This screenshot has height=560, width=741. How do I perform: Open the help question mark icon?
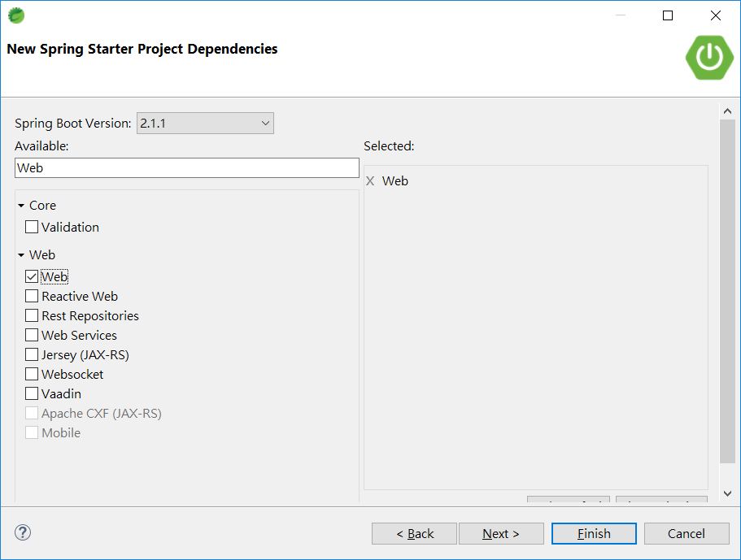click(23, 532)
